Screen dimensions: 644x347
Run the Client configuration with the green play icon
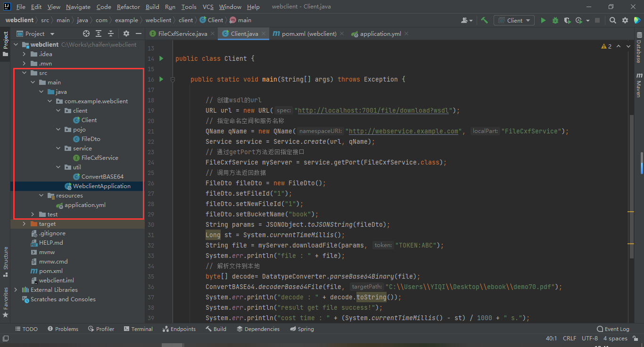pyautogui.click(x=544, y=20)
